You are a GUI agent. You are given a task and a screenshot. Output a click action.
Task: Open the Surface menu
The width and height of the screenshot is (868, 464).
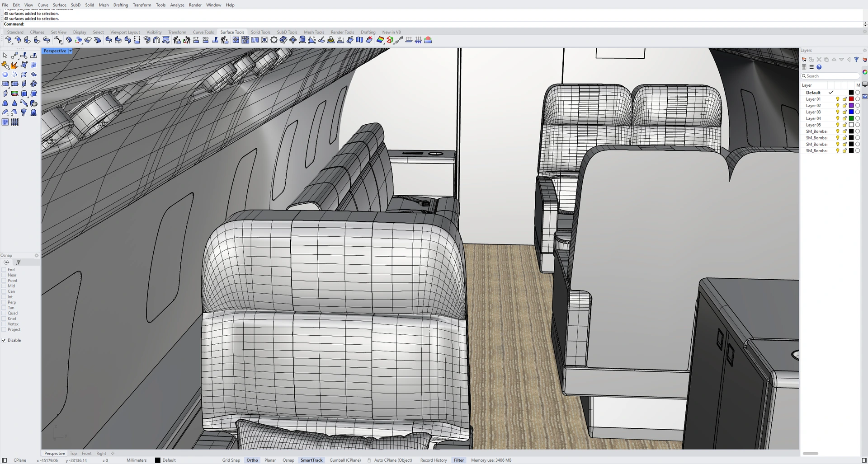click(59, 5)
